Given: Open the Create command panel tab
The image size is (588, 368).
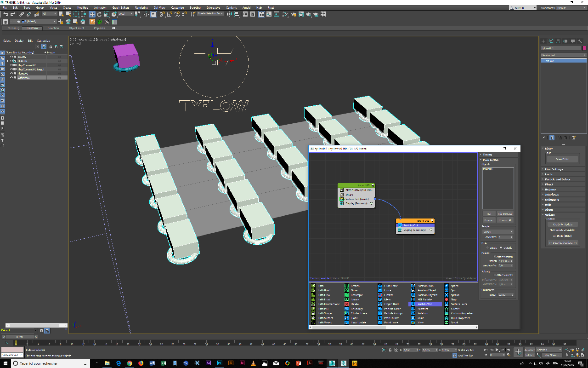Looking at the screenshot, I should tap(543, 41).
